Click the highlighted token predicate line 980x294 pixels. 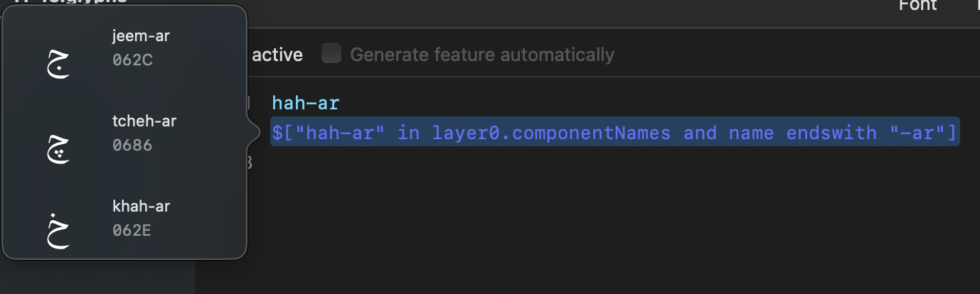[615, 132]
